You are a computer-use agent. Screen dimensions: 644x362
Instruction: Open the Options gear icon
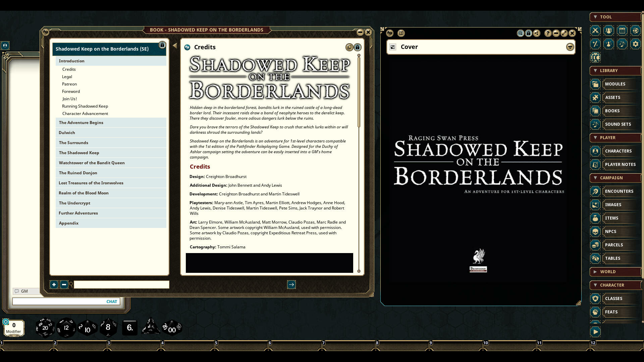coord(635,44)
